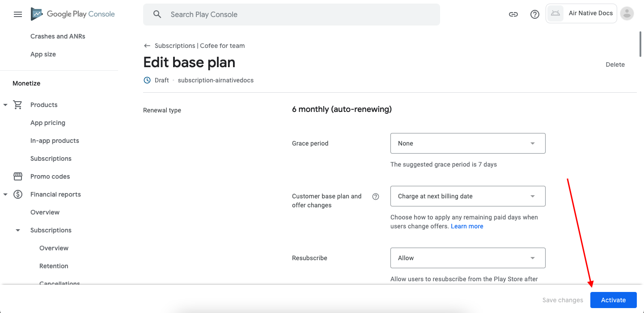The image size is (644, 313).
Task: Collapse the Subscriptions subsection under Financial reports
Action: tap(18, 230)
